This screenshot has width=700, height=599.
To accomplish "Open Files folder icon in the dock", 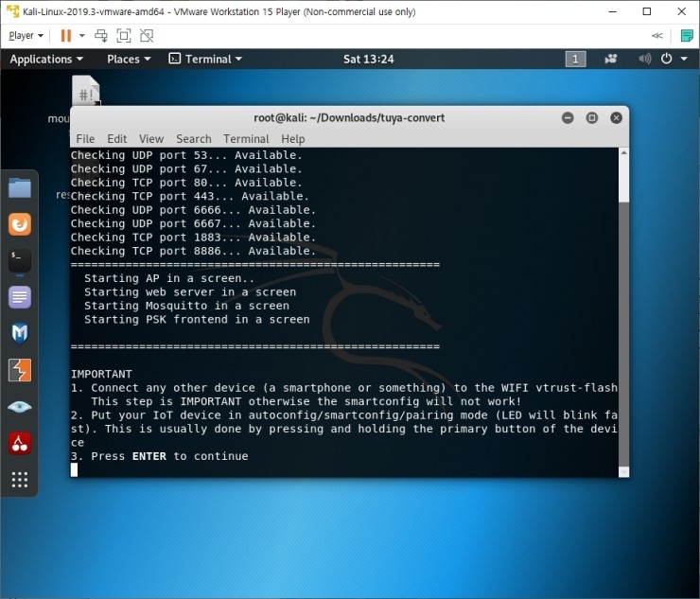I will [x=20, y=187].
